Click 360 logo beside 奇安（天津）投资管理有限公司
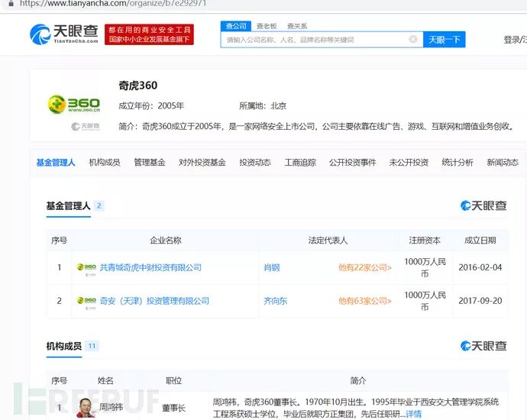The height and width of the screenshot is (420, 527). tap(87, 300)
